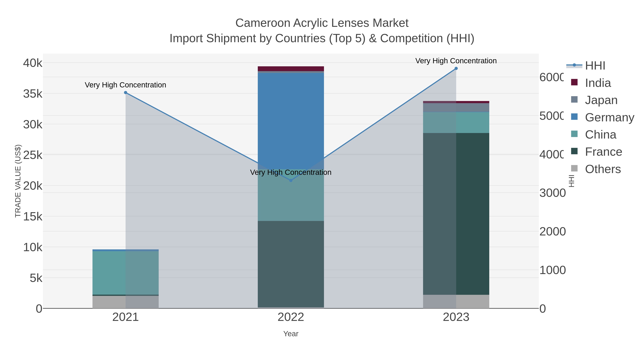Click China teal legend swatch
The height and width of the screenshot is (362, 644).
pyautogui.click(x=574, y=134)
